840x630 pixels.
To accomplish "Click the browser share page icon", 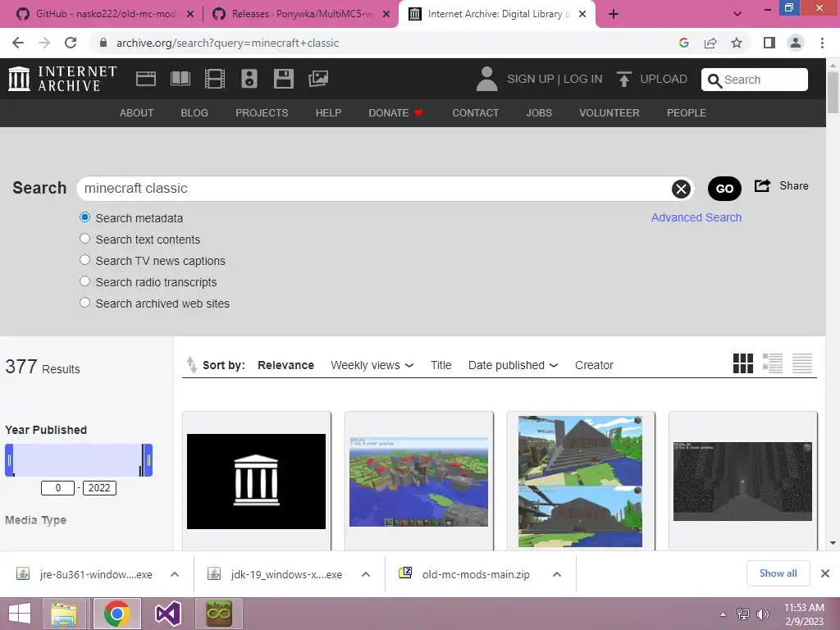I will (x=710, y=43).
